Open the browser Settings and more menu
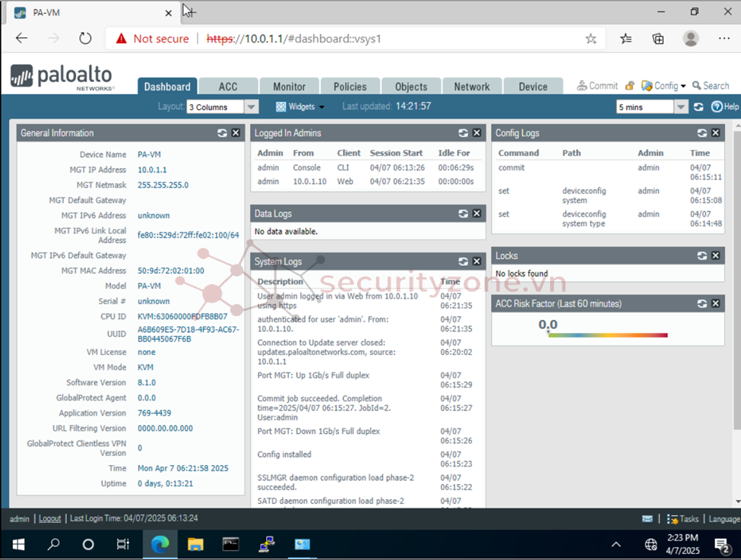Image resolution: width=741 pixels, height=560 pixels. (x=724, y=39)
